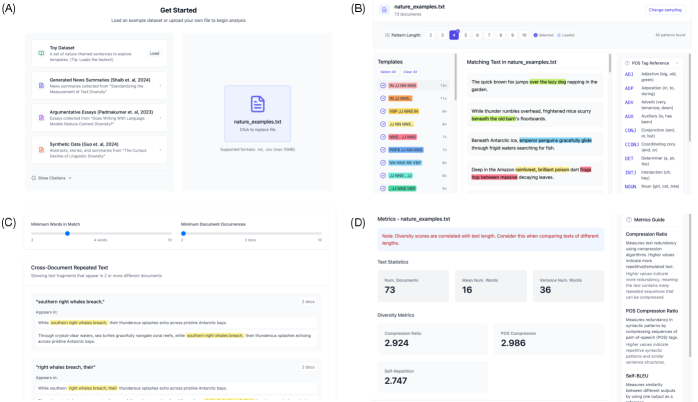Click the Toy Dataset book icon

41,53
